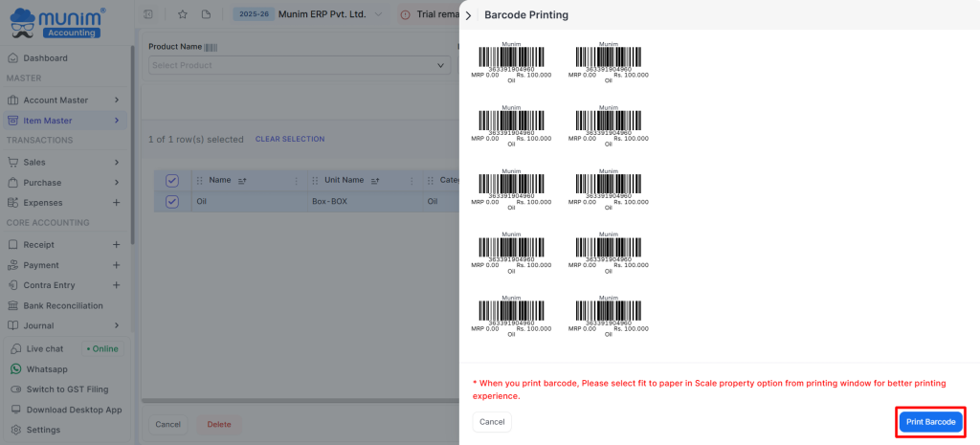980x445 pixels.
Task: Toggle the select-all header checkbox
Action: (x=172, y=181)
